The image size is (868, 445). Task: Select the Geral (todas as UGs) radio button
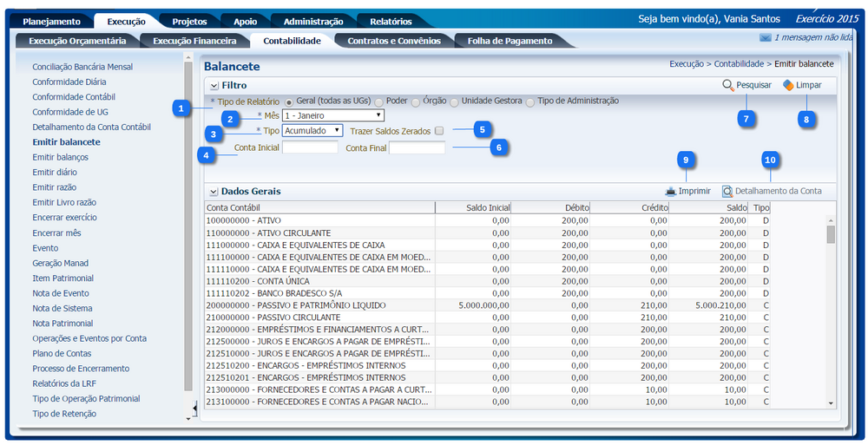(x=289, y=101)
